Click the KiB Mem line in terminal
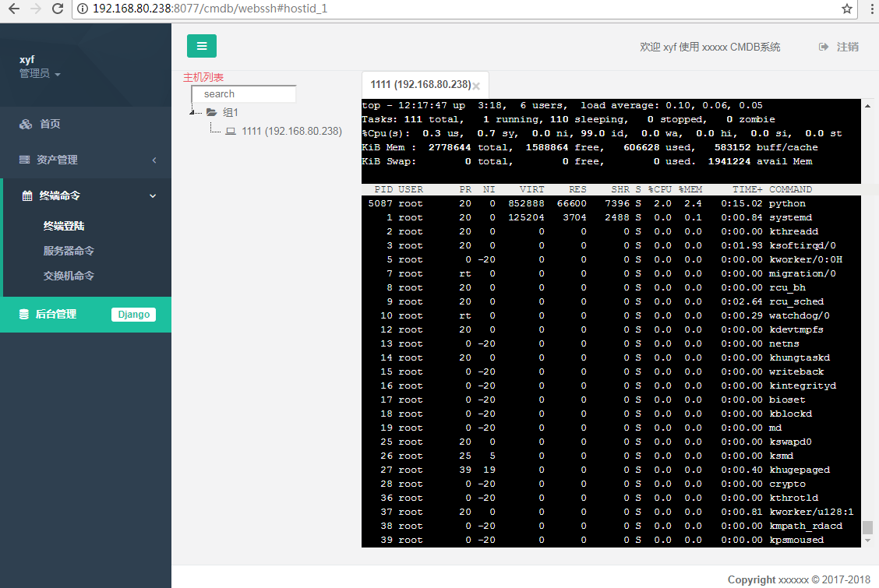The height and width of the screenshot is (588, 879). [x=590, y=147]
